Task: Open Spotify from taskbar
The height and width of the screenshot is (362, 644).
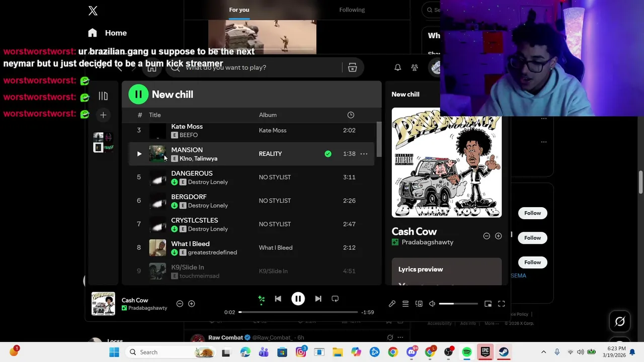Action: (467, 352)
